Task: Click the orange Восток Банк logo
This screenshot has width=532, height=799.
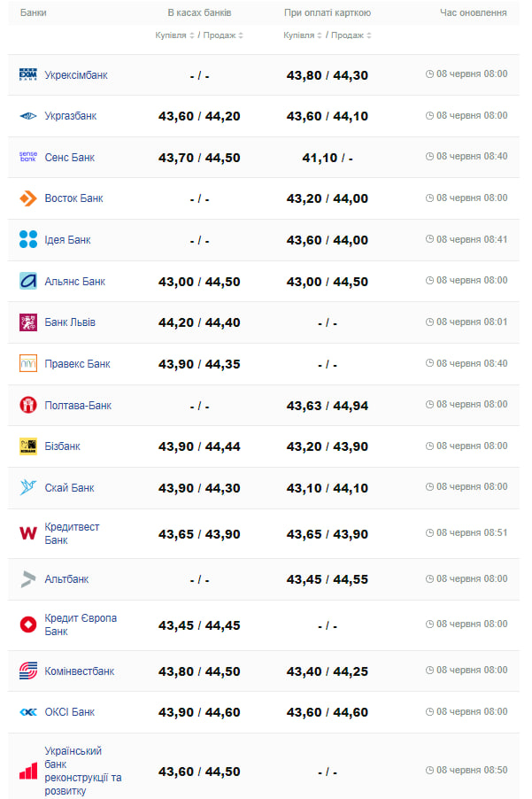Action: [x=28, y=198]
